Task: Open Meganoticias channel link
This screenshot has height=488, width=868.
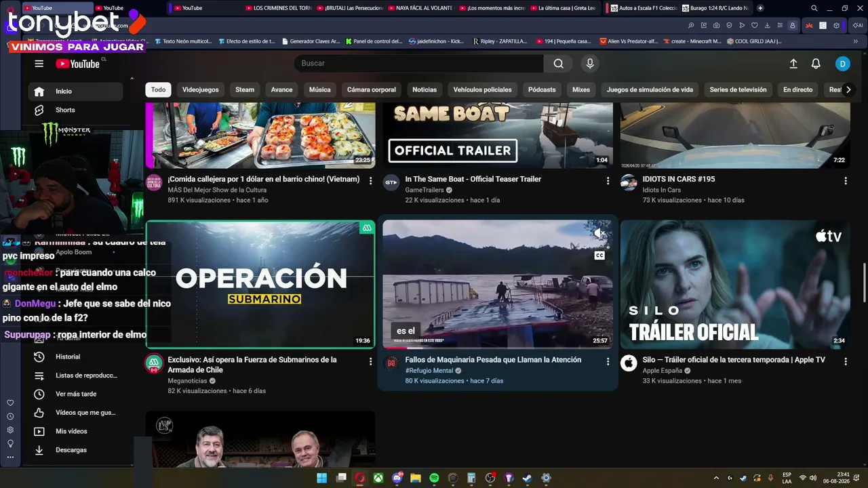Action: pyautogui.click(x=187, y=381)
